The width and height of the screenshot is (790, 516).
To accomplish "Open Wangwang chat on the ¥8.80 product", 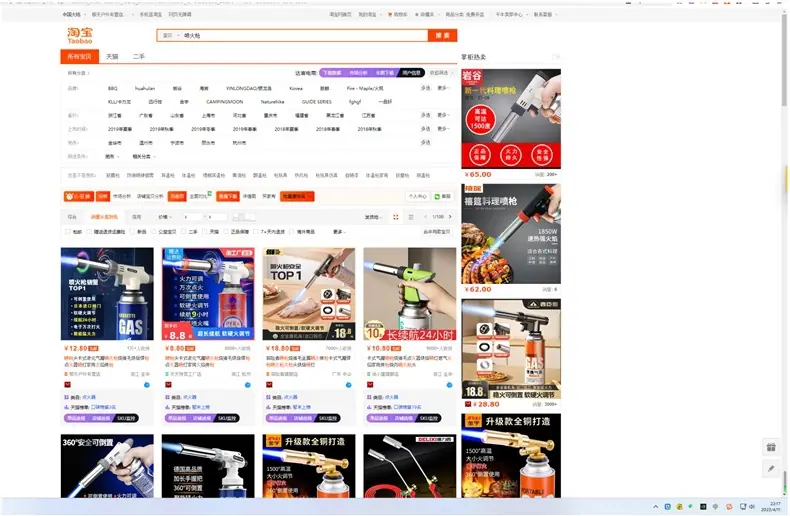I will point(247,385).
